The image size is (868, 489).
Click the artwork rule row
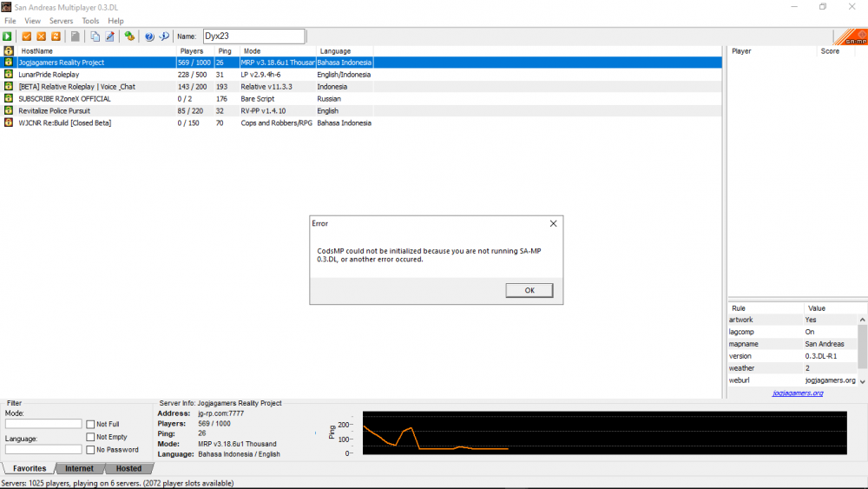click(x=792, y=320)
